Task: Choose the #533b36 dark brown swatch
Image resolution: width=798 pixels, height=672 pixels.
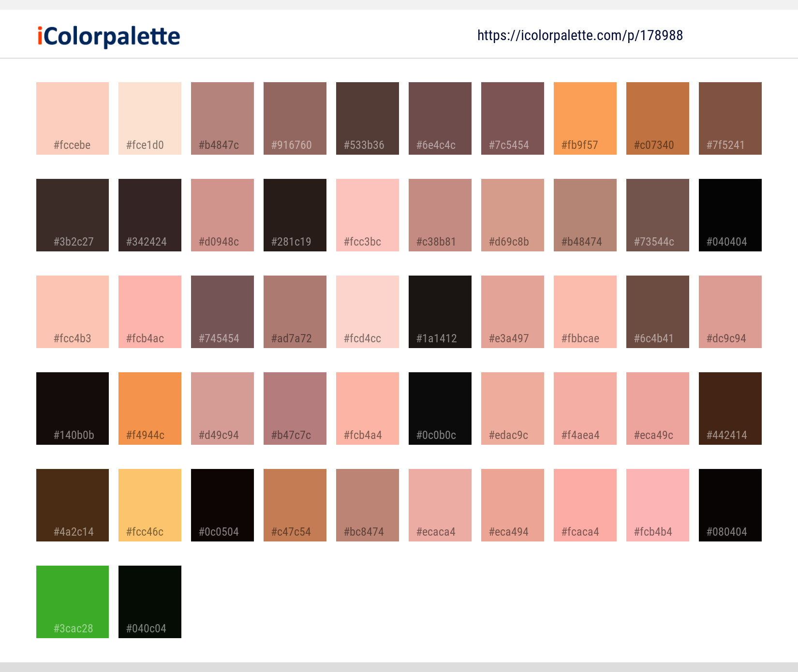Action: click(368, 118)
